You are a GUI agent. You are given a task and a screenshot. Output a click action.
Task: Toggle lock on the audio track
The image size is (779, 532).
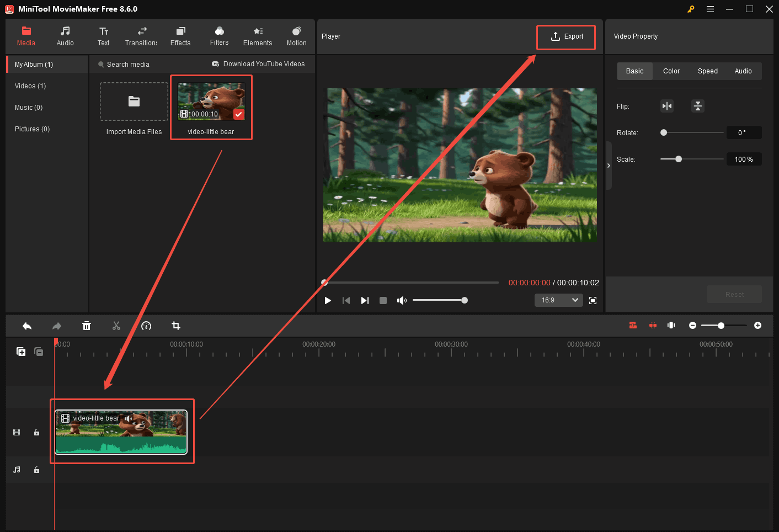[36, 470]
